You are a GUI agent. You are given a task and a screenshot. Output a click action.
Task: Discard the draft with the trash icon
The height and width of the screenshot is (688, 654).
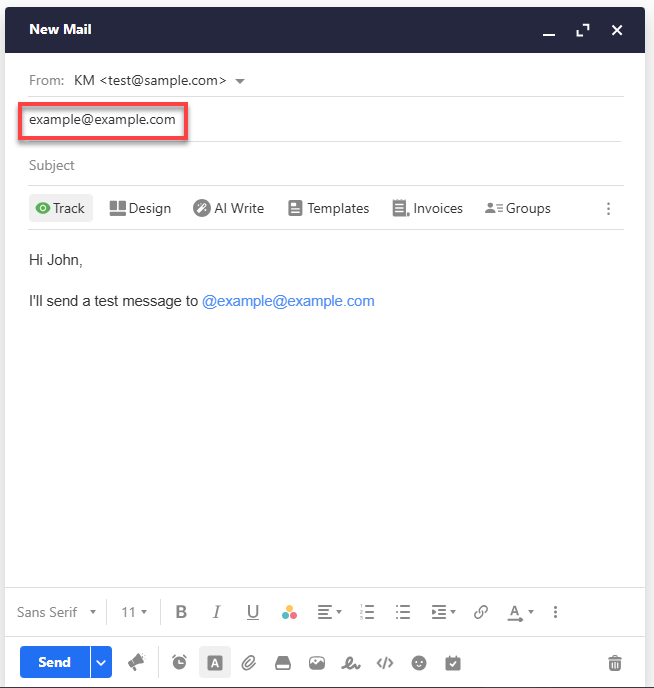pos(615,663)
